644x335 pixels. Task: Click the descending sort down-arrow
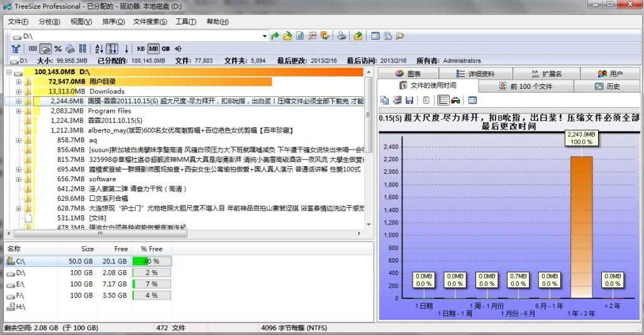[x=126, y=49]
